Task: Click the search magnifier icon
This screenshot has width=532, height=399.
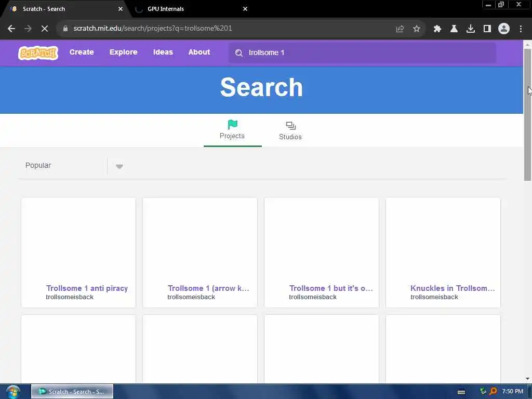Action: click(x=239, y=53)
